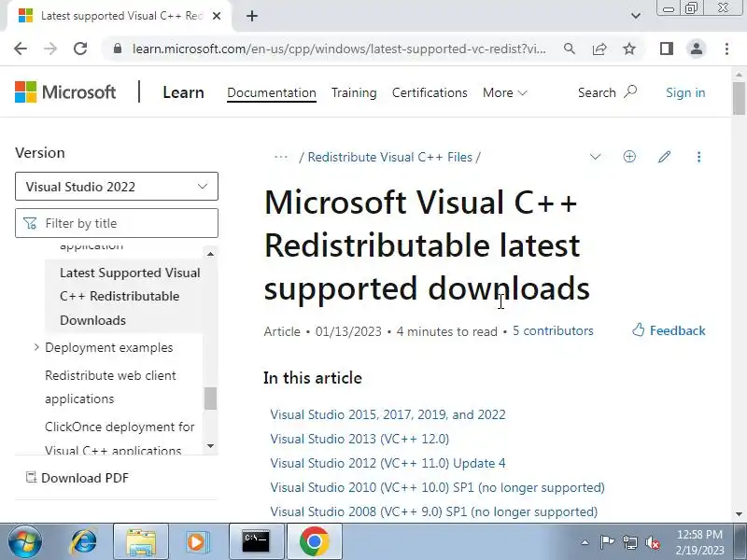
Task: Open the Visual Studio 2022 version dropdown
Action: tap(117, 186)
